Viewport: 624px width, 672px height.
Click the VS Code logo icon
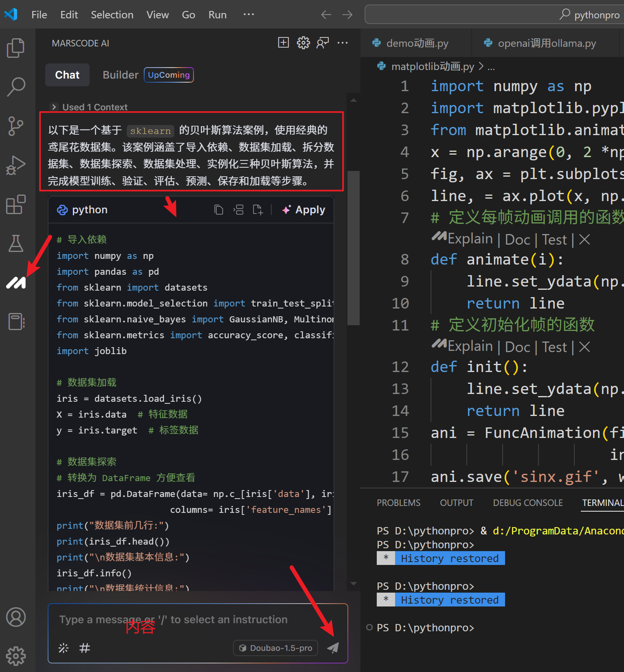11,15
